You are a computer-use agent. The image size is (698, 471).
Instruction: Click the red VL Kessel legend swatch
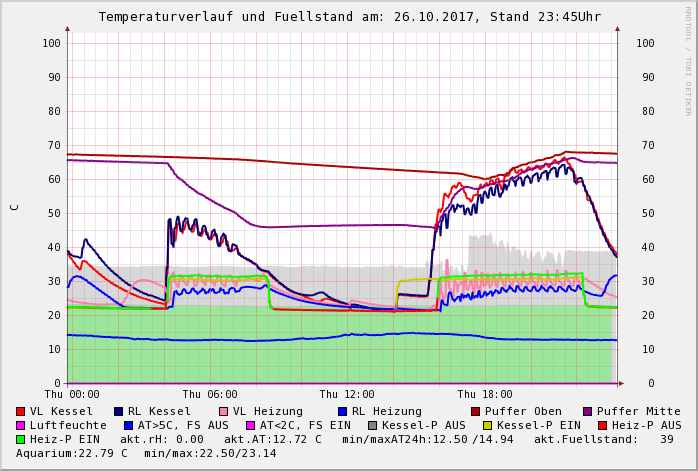[x=21, y=411]
